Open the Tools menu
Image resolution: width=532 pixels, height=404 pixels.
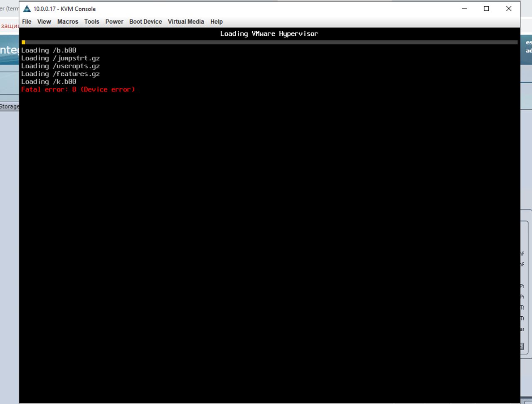point(92,22)
